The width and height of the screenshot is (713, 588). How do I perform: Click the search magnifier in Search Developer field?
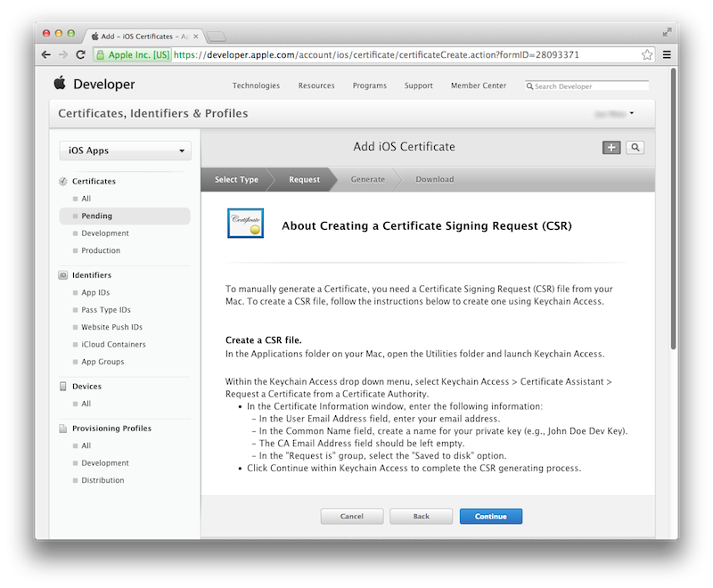pos(529,86)
